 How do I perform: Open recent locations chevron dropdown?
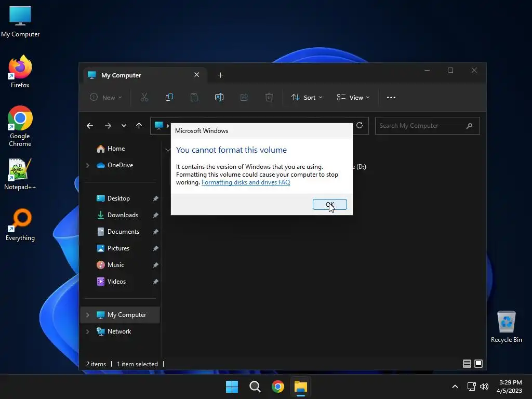point(124,126)
